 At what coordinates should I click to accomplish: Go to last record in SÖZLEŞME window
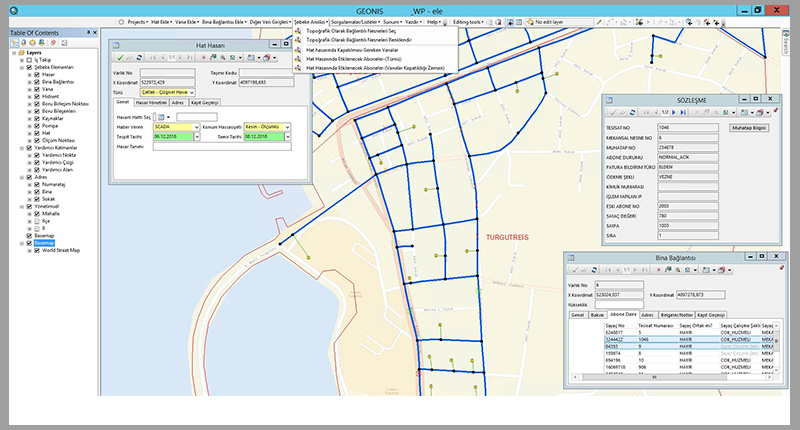coord(683,112)
